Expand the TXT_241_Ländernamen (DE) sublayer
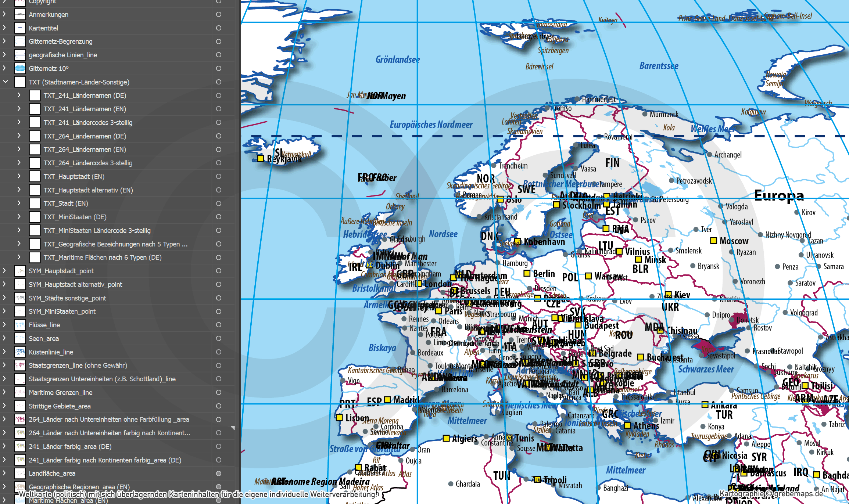849x504 pixels. coord(19,95)
